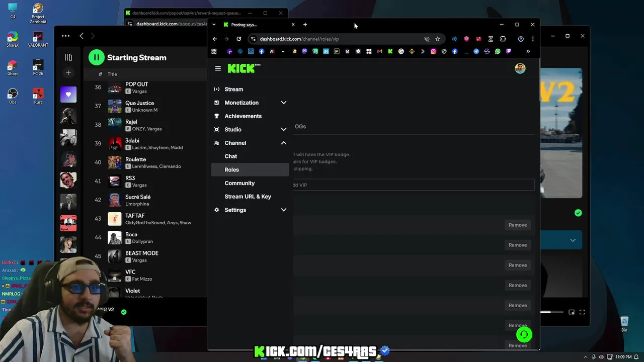Open the Kick bookmark in bookmarks bar
644x362 pixels.
coord(390,51)
